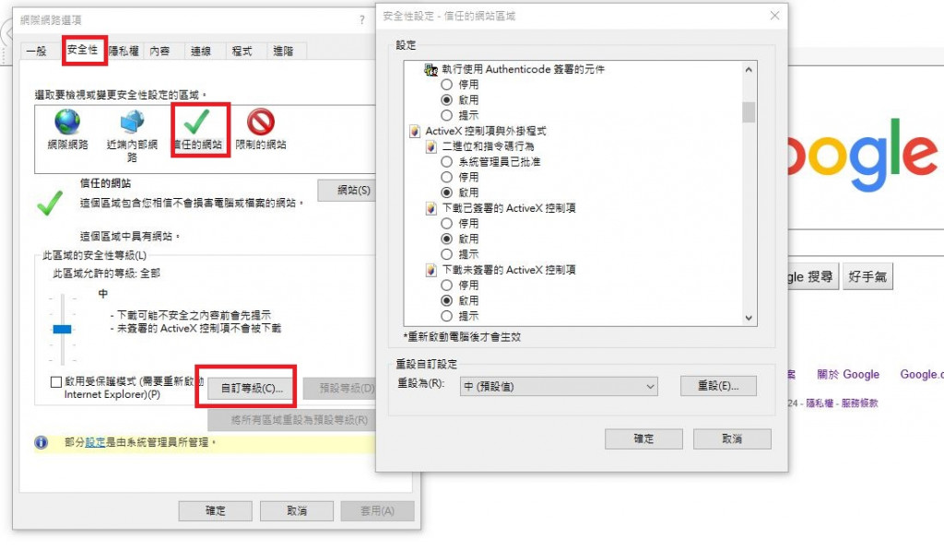Click the security level slider handle
This screenshot has width=944, height=560.
coord(62,329)
